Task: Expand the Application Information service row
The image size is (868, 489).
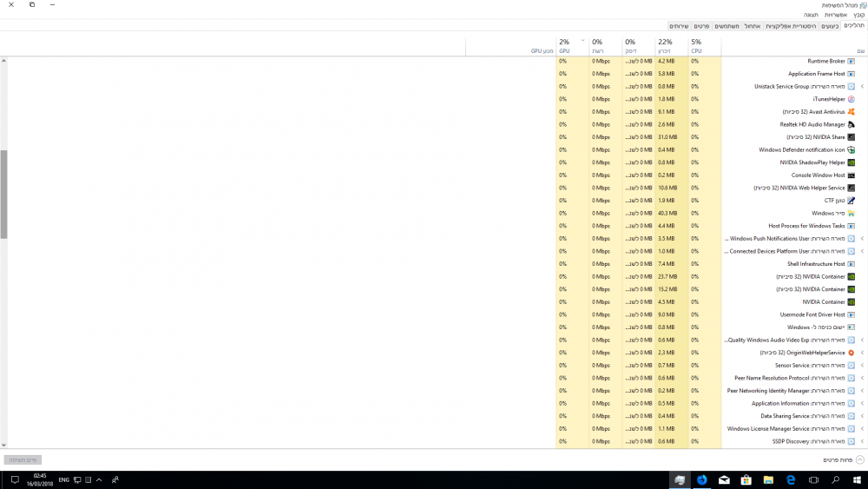Action: pyautogui.click(x=862, y=404)
